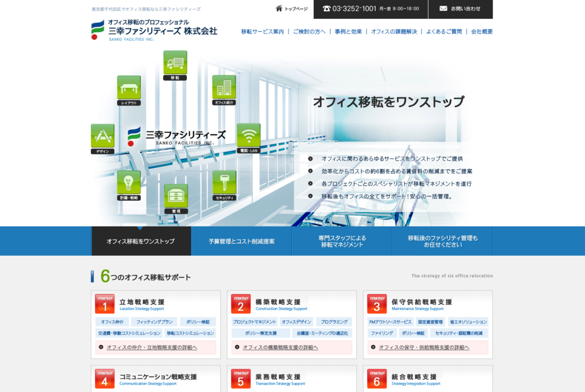This screenshot has width=585, height=392.
Task: Select the 専門スタッフによる移転マネジメント tab
Action: 342,241
